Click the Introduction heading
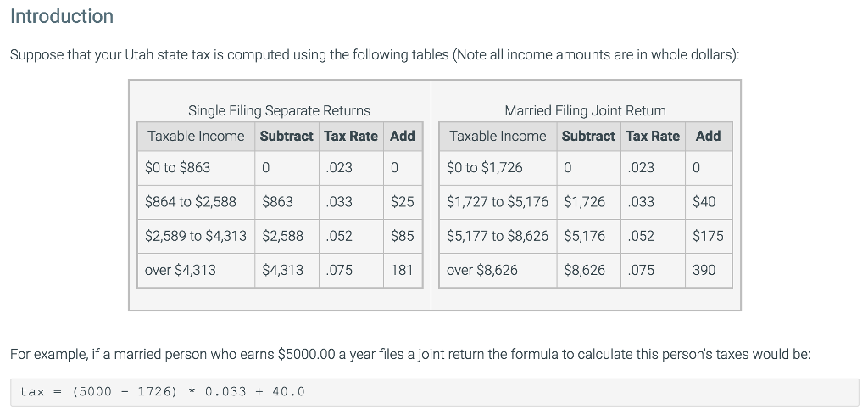This screenshot has width=868, height=415. [62, 16]
